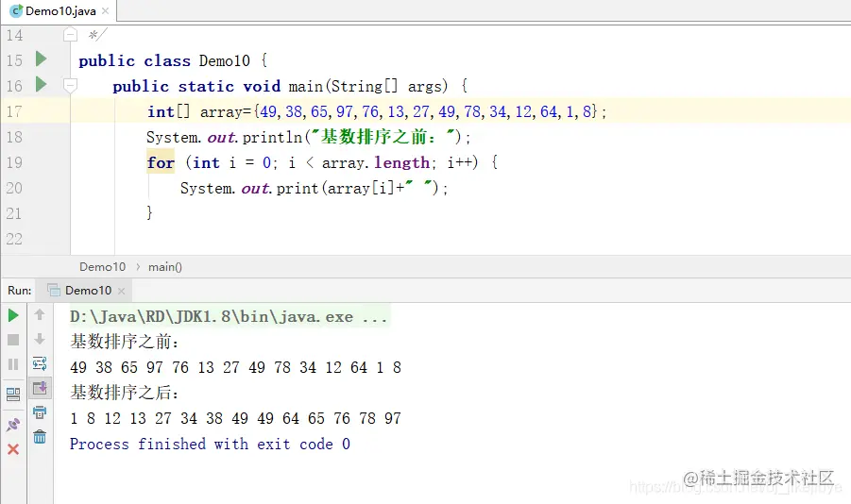Click the '基数排序之前:' console output line
Image resolution: width=851 pixels, height=504 pixels.
pyautogui.click(x=125, y=342)
